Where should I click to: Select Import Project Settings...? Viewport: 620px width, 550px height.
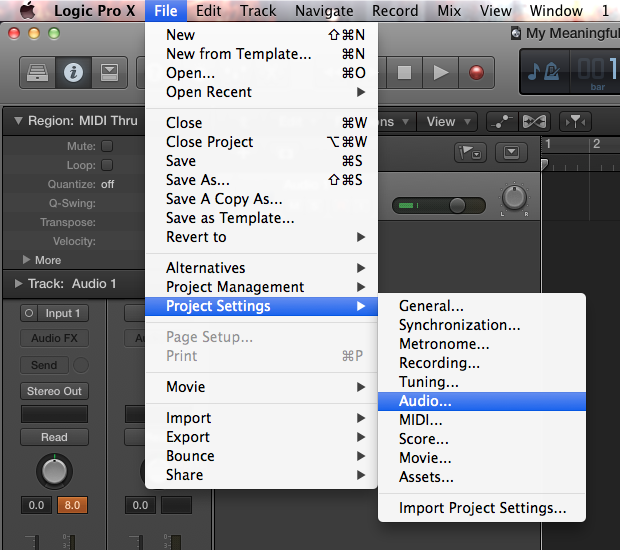482,508
